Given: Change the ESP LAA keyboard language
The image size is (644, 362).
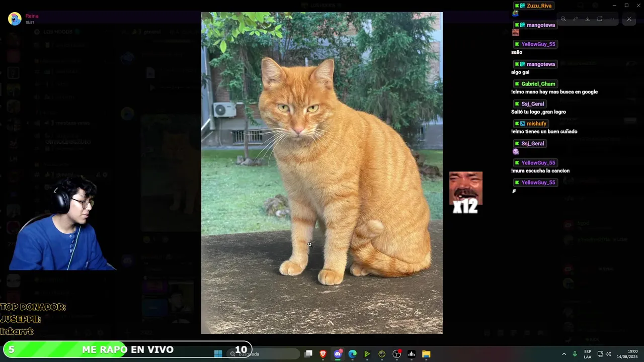Looking at the screenshot, I should (x=588, y=354).
